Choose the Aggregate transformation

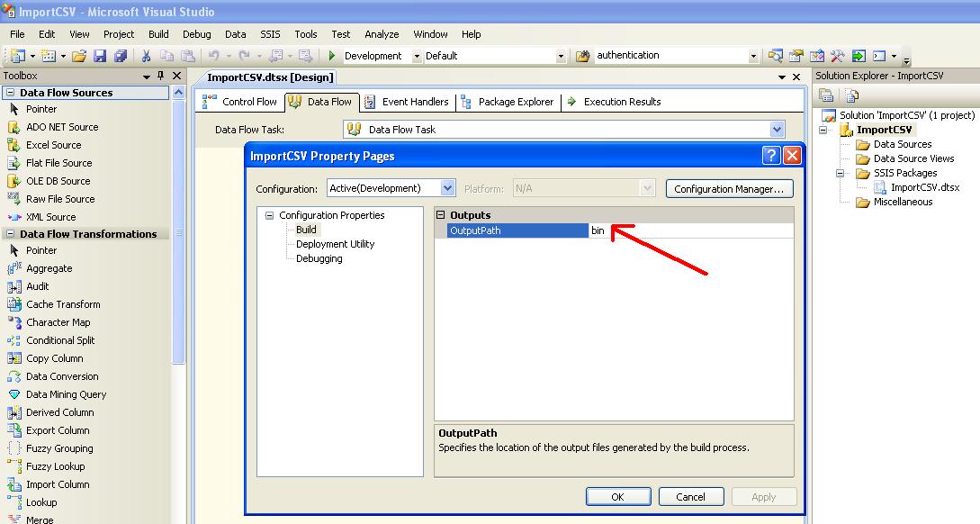tap(49, 268)
